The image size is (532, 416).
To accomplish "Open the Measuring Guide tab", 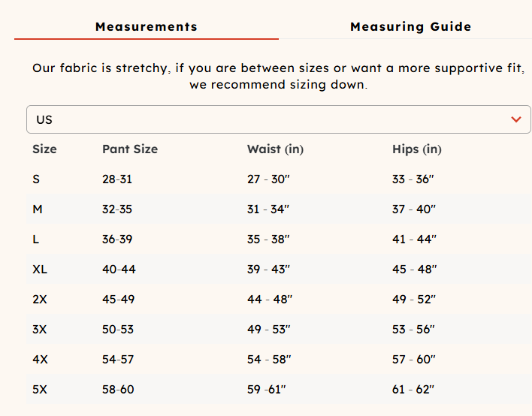I will click(x=410, y=27).
